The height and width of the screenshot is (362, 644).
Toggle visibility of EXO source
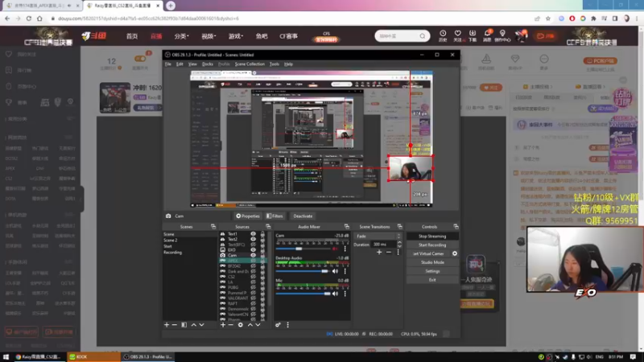tap(253, 250)
